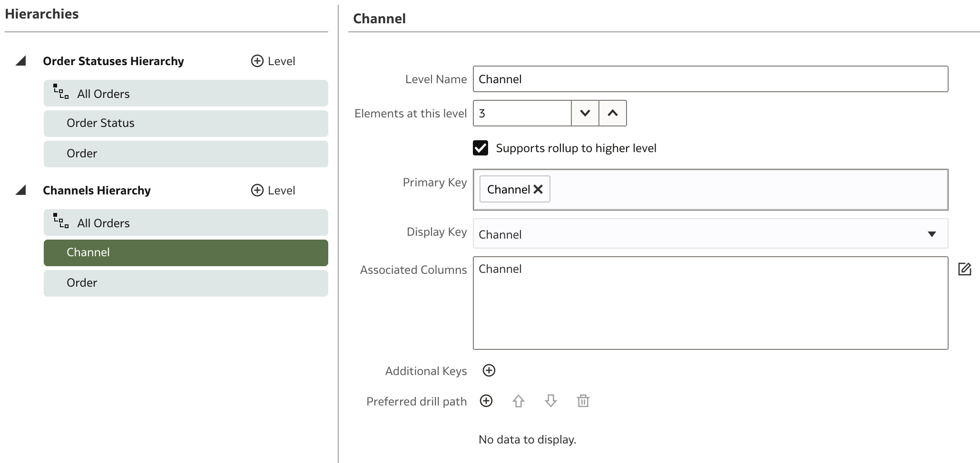Move preferred drill path up
Image resolution: width=980 pixels, height=463 pixels.
pyautogui.click(x=519, y=401)
